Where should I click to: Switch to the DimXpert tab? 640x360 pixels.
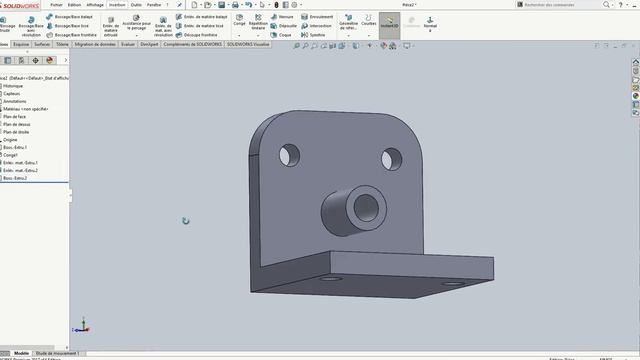coord(149,44)
